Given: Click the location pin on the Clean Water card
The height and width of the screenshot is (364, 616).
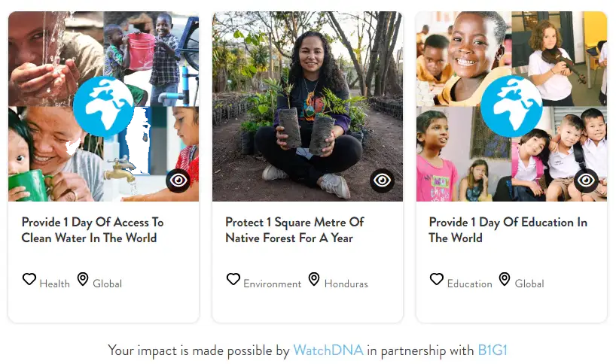Looking at the screenshot, I should coord(83,279).
